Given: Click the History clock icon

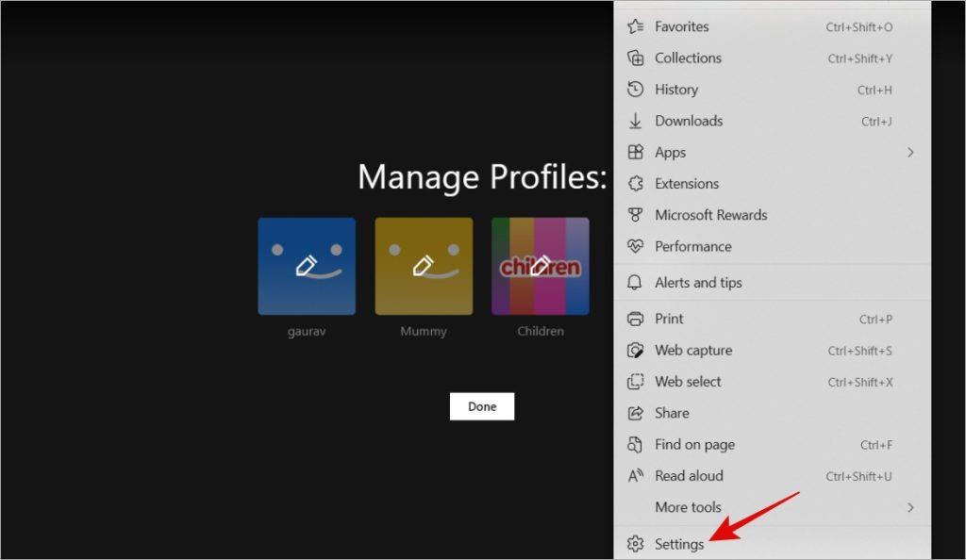Looking at the screenshot, I should pos(635,90).
